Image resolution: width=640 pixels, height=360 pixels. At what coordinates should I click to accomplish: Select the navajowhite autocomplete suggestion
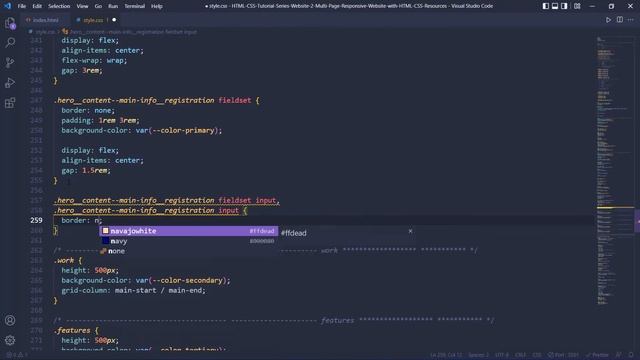[189, 231]
